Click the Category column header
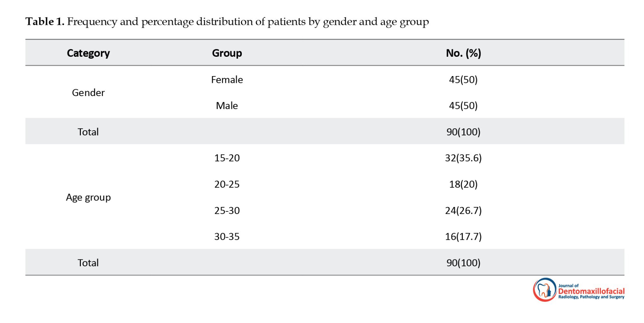644x323 pixels. point(88,53)
